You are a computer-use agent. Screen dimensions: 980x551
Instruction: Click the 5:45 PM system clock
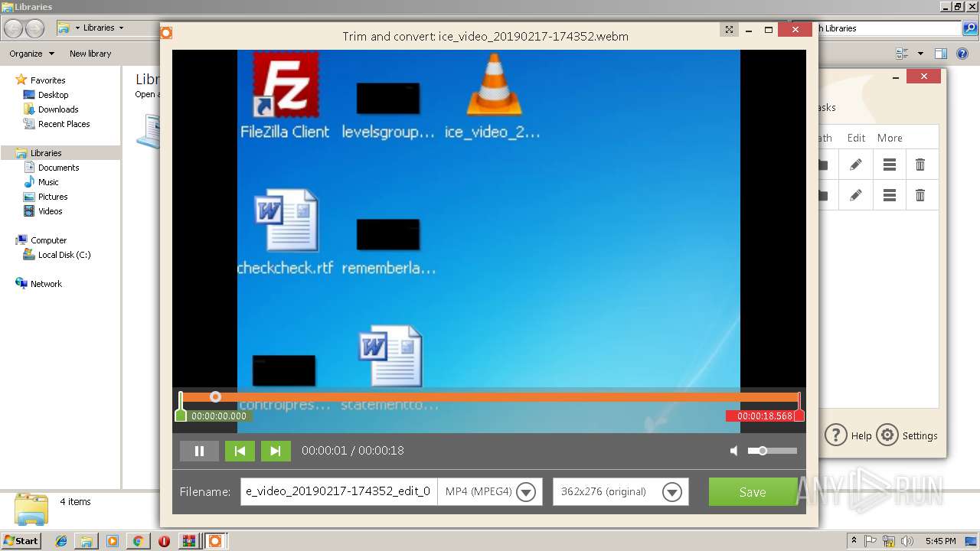click(x=941, y=541)
